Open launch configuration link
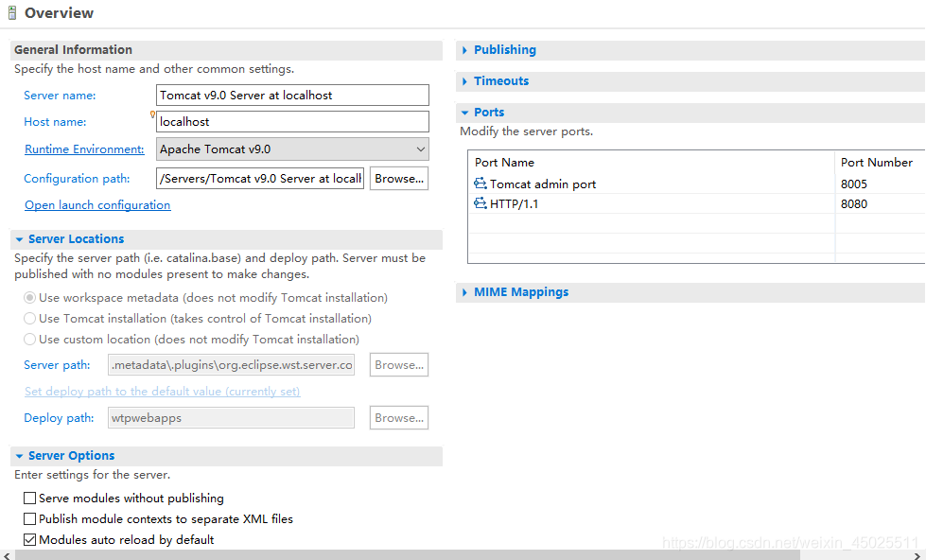 point(97,205)
